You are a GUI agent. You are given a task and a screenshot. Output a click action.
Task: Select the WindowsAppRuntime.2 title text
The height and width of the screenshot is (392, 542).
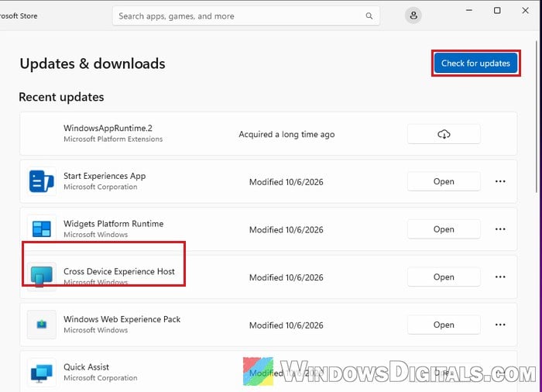click(108, 128)
